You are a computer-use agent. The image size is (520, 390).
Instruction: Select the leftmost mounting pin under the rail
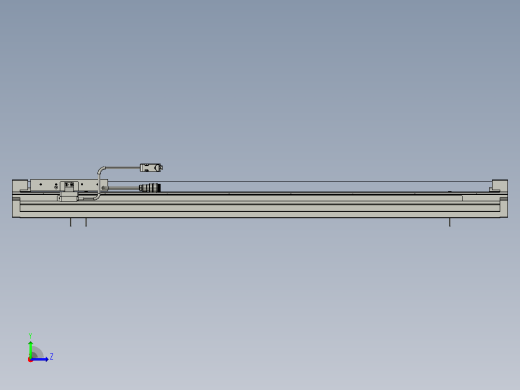coord(70,222)
